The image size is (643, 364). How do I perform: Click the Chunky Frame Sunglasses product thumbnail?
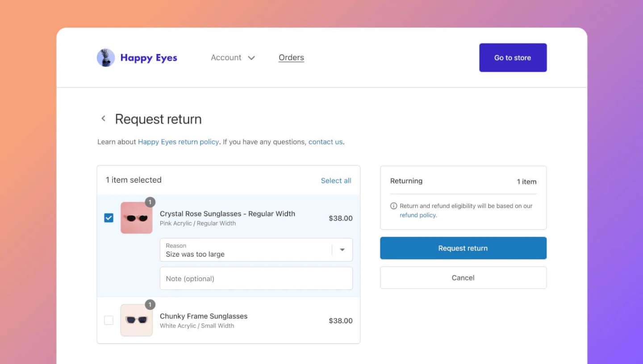(136, 320)
